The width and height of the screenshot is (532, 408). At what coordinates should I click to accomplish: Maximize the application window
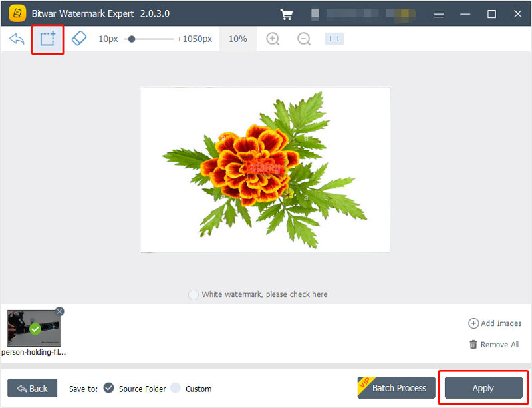click(x=491, y=14)
